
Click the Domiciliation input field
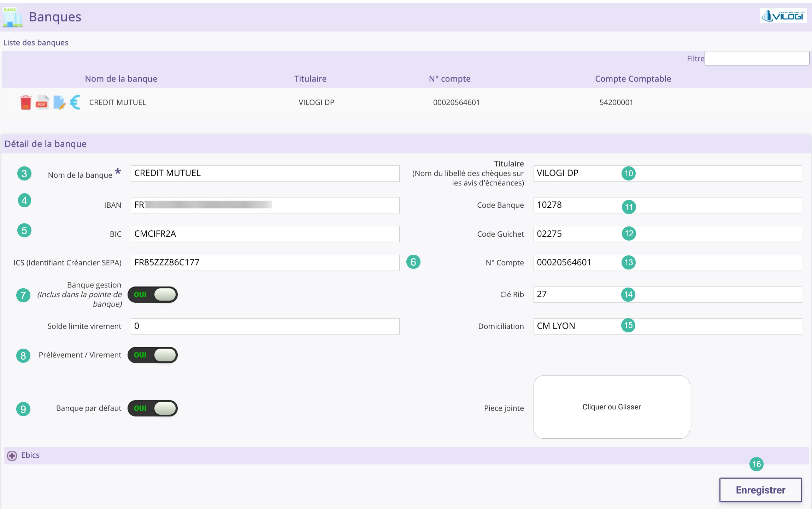(x=667, y=326)
